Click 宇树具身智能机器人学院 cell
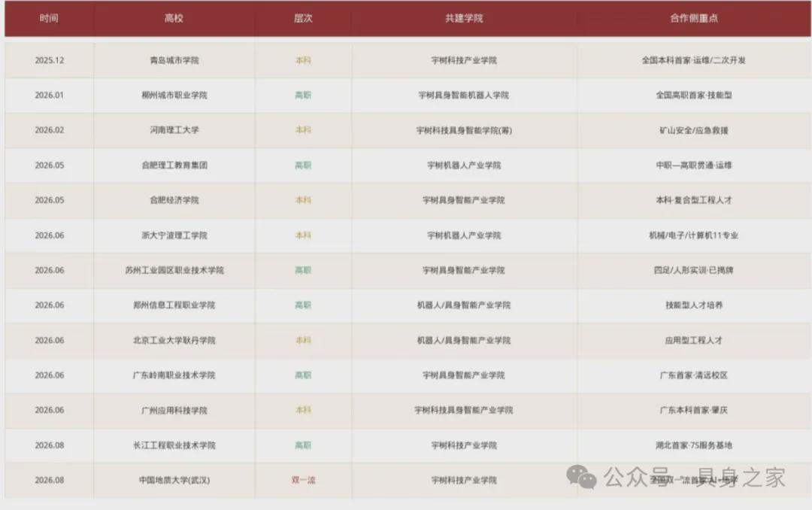This screenshot has height=510, width=812. coord(464,96)
